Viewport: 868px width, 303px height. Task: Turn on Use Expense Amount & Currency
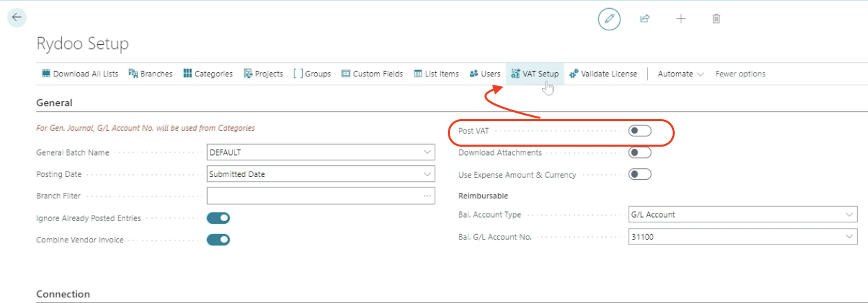pos(640,174)
